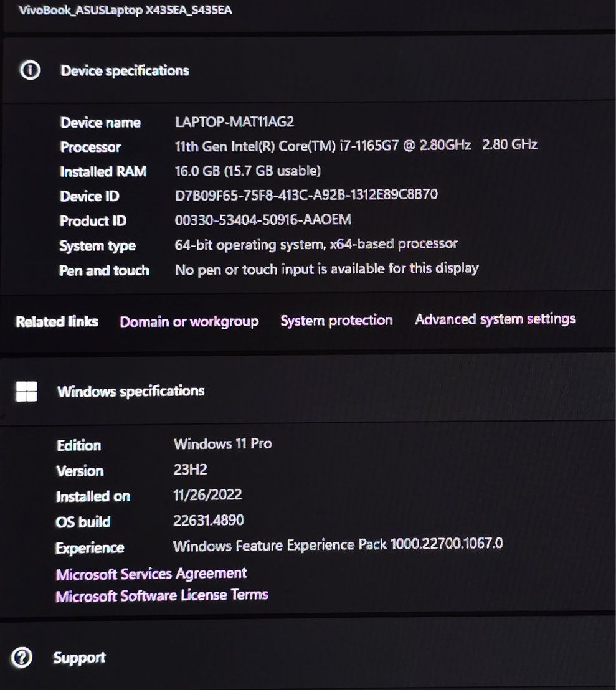Open Domain or workgroup link
This screenshot has width=616, height=690.
[x=189, y=322]
